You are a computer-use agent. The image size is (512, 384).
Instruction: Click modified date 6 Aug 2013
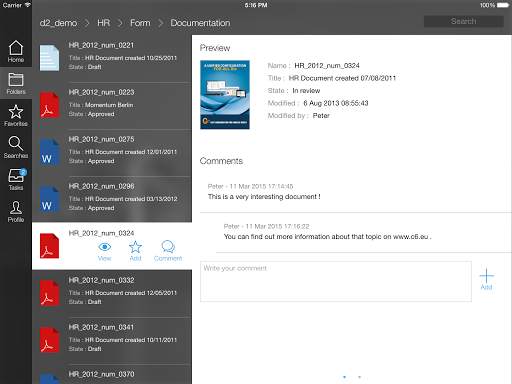tap(336, 103)
